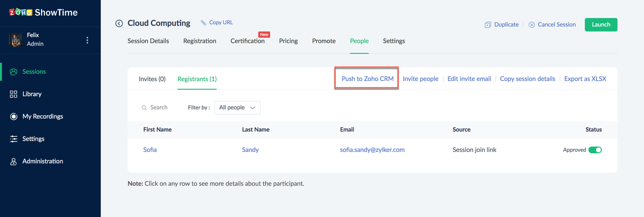This screenshot has height=217, width=644.
Task: Click the Duplicate link text
Action: coord(507,25)
